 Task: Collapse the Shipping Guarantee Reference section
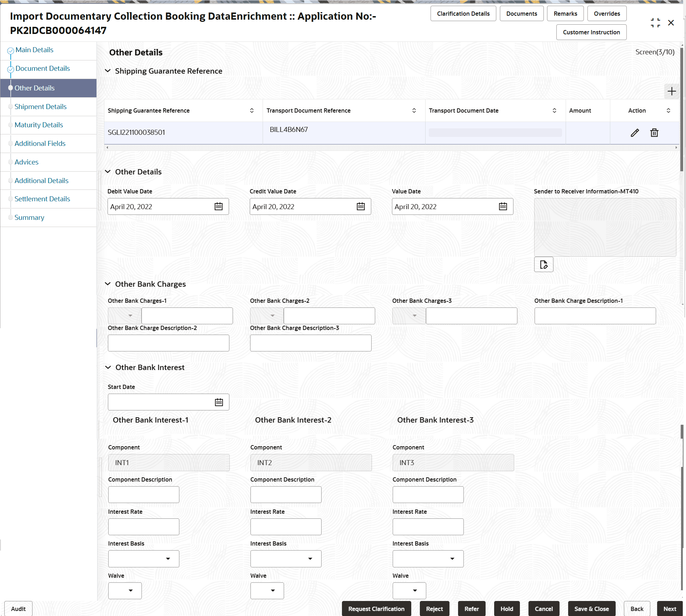[x=108, y=71]
